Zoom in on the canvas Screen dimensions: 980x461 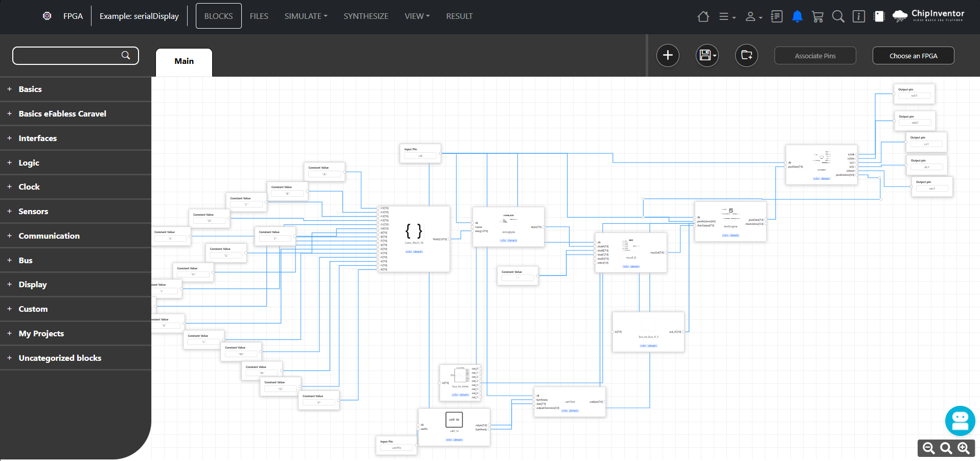pyautogui.click(x=964, y=448)
